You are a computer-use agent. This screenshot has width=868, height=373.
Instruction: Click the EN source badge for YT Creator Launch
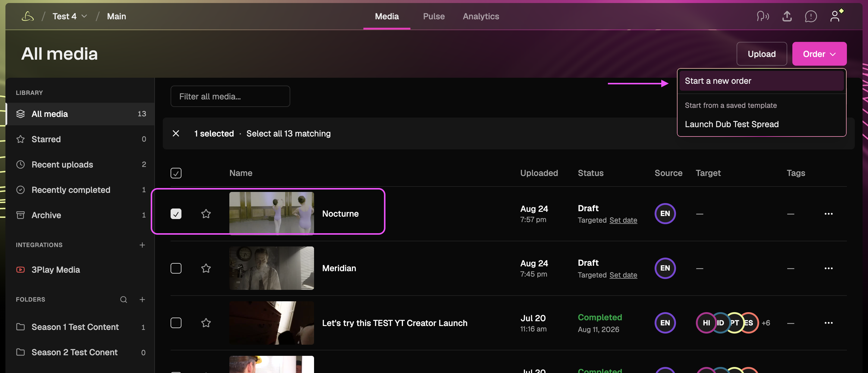pyautogui.click(x=665, y=323)
